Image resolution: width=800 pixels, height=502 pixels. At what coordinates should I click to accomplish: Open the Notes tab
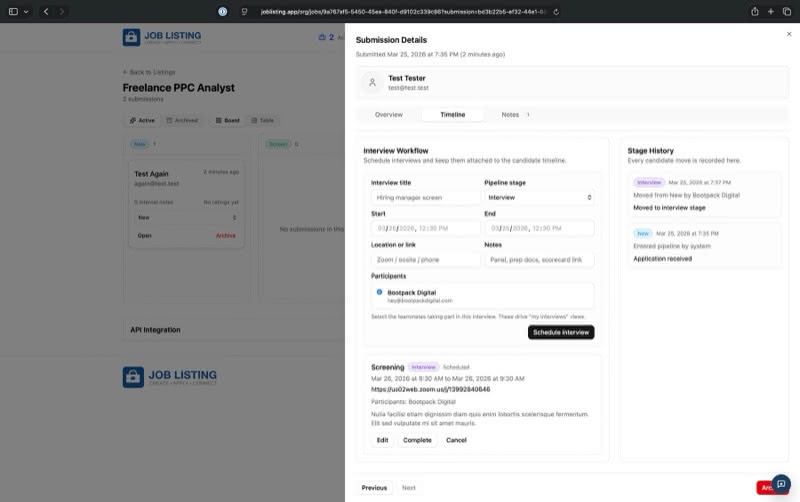click(515, 115)
